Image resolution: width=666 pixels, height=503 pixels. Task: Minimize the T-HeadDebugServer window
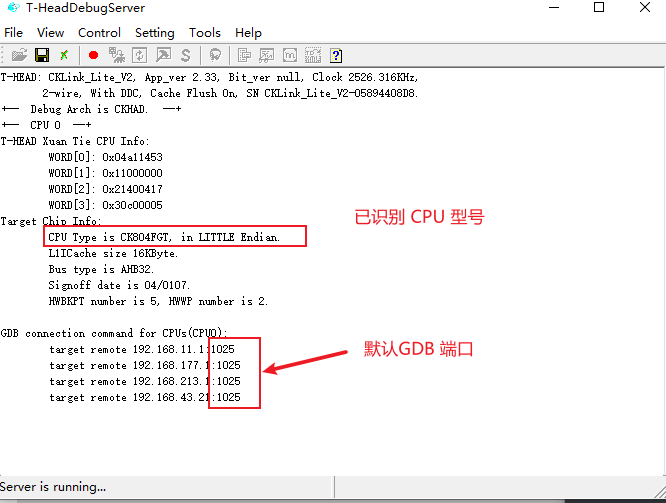click(x=554, y=7)
